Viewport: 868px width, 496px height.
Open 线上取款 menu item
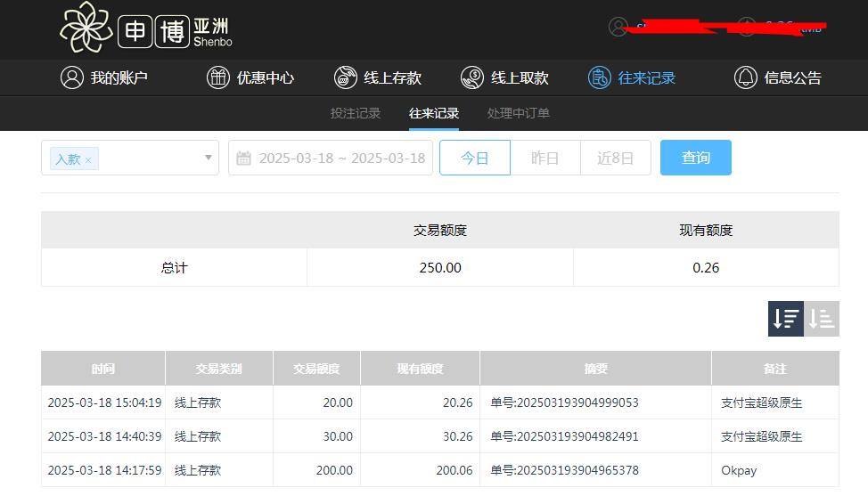504,78
